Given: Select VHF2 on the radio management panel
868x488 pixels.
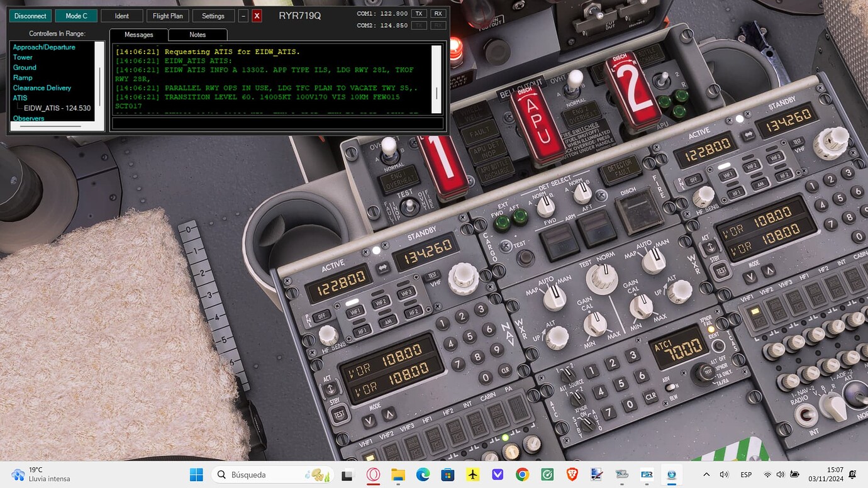Looking at the screenshot, I should pos(381,301).
